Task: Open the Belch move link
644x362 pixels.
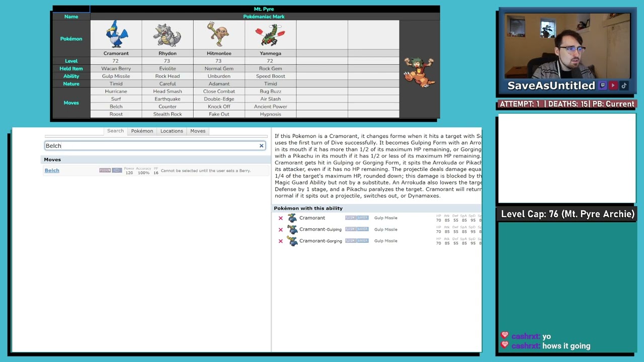Action: (52, 170)
